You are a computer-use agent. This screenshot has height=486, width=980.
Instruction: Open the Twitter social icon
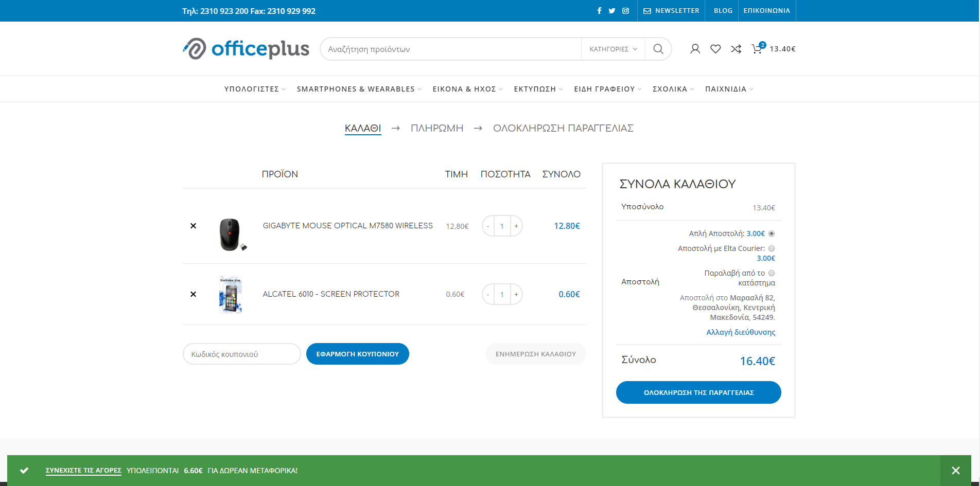[x=612, y=11]
